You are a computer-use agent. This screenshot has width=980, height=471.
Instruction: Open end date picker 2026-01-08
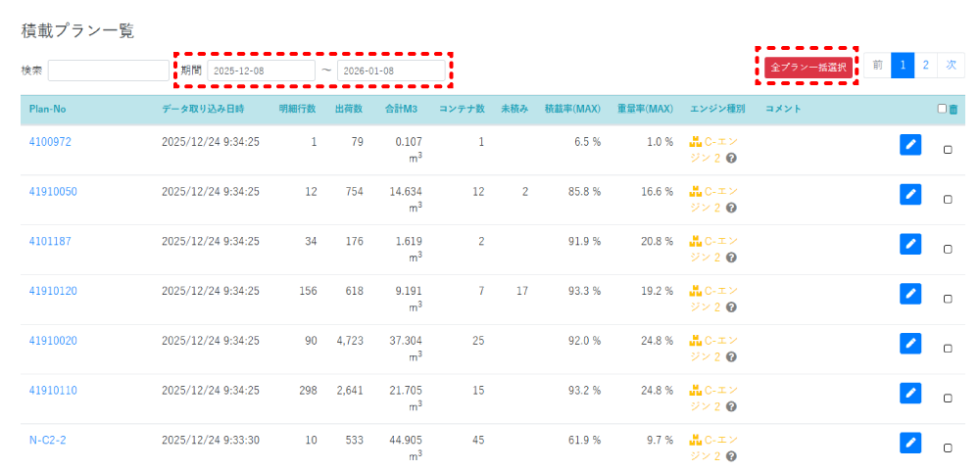point(391,71)
